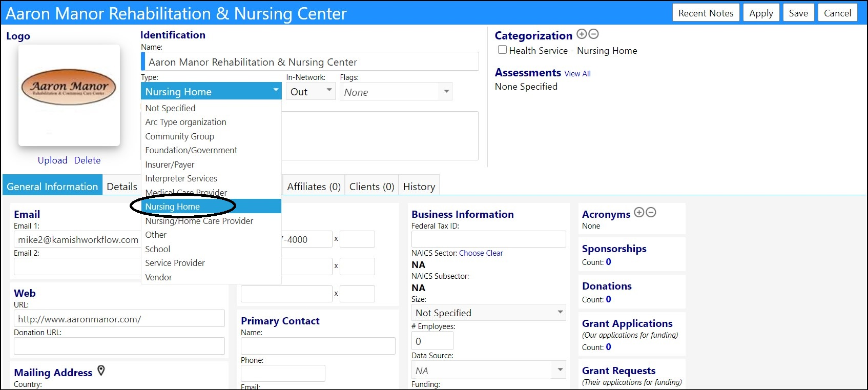Click the Apply button
868x390 pixels.
pos(761,13)
